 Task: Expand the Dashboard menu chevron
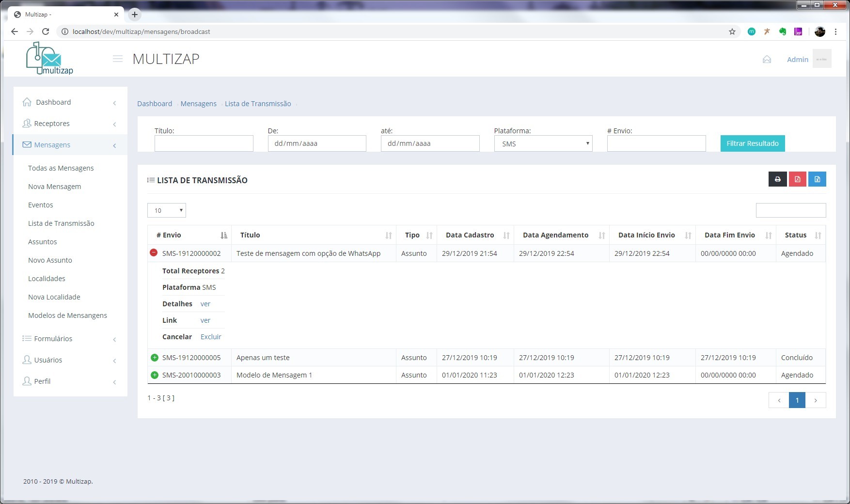115,103
